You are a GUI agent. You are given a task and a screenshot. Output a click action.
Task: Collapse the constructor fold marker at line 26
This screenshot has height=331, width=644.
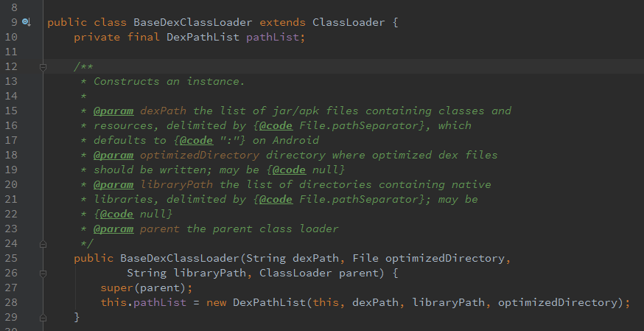(x=43, y=273)
